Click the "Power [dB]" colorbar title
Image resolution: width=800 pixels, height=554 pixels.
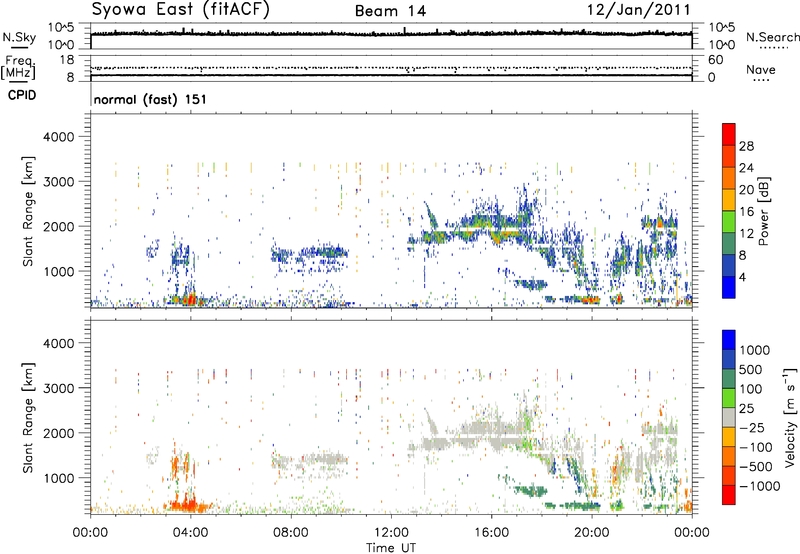point(764,211)
